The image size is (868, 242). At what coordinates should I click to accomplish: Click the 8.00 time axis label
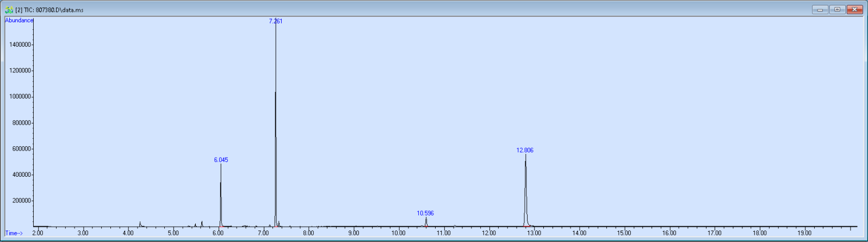[x=308, y=233]
